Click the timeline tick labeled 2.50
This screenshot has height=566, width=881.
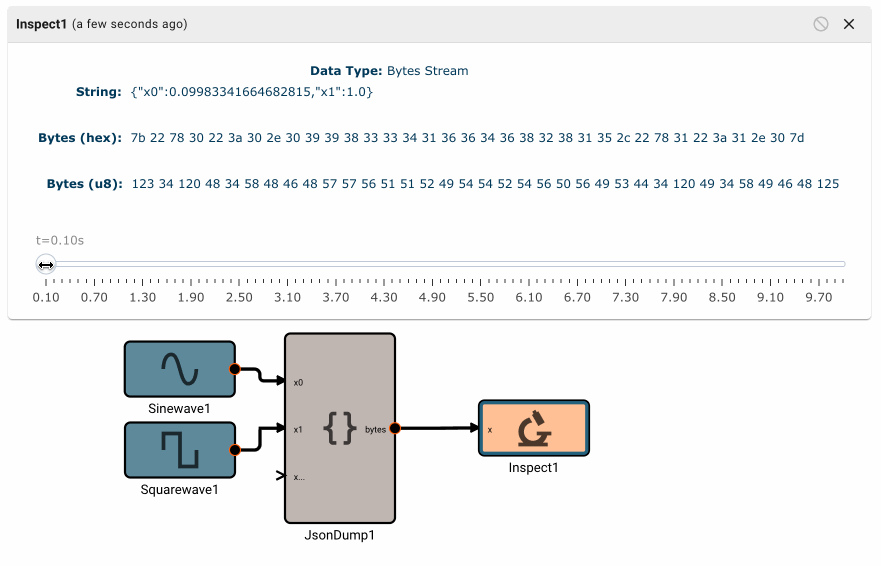[239, 297]
